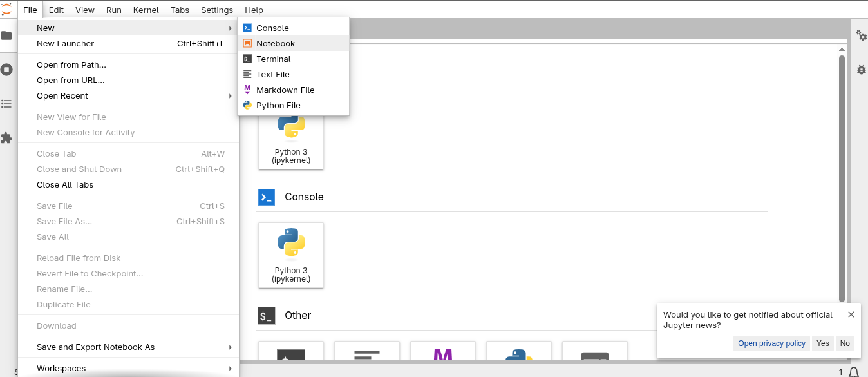Screen dimensions: 868x377
Task: Open property inspector gears icon
Action: click(861, 35)
